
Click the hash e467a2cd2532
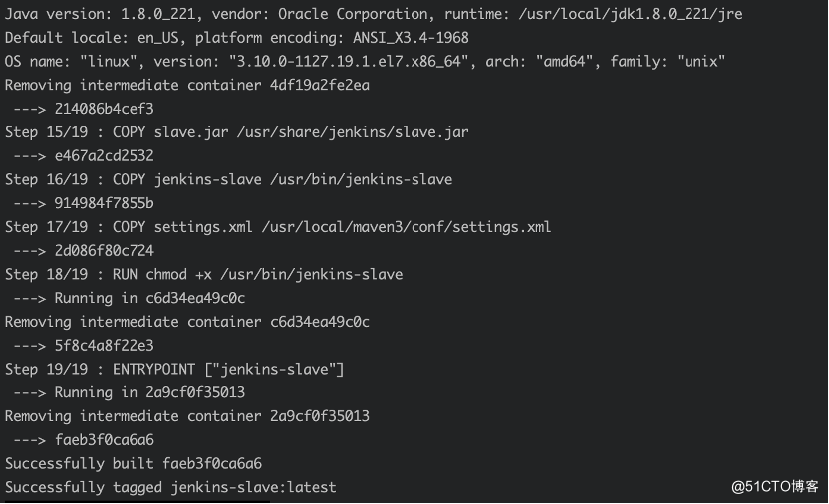pos(105,156)
